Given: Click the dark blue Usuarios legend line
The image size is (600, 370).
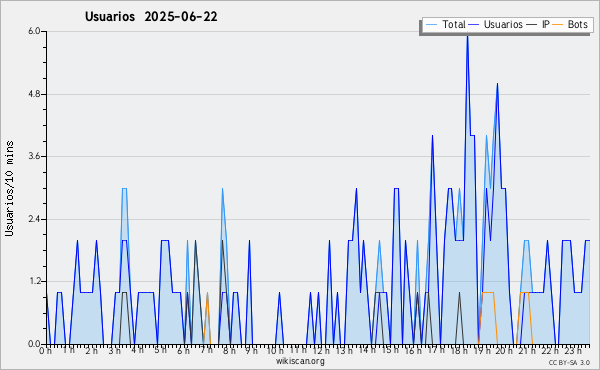Looking at the screenshot, I should 474,25.
